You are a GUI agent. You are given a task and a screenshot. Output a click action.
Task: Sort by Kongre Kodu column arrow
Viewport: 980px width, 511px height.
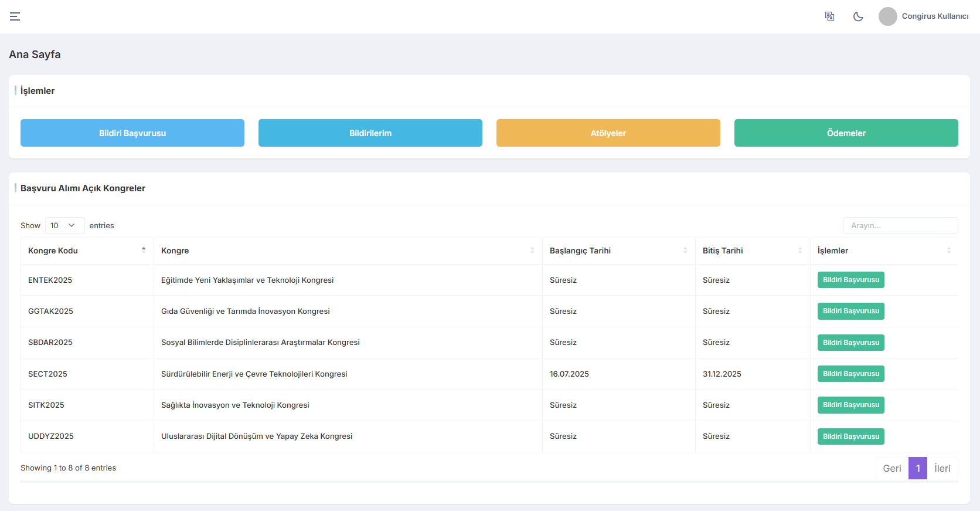coord(144,251)
